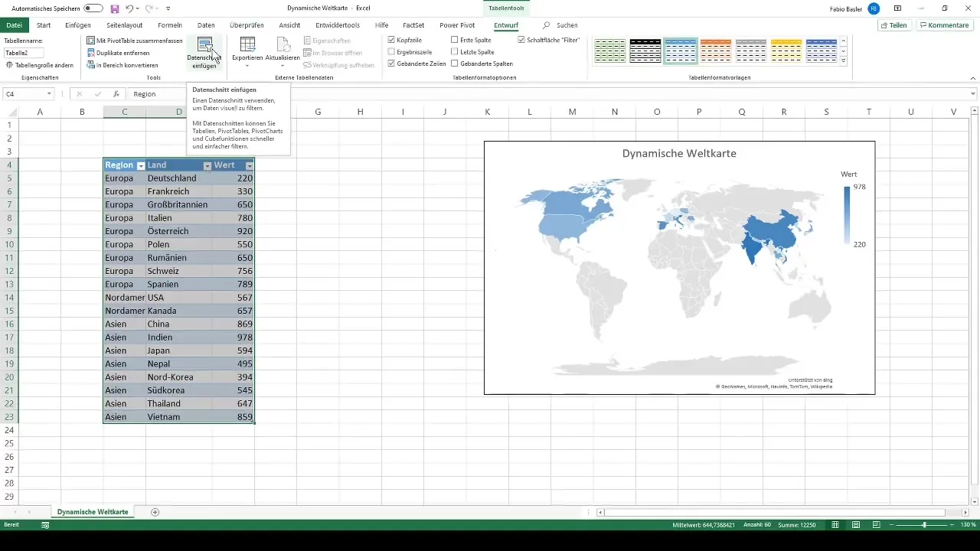Open the Region column filter dropdown
This screenshot has width=980, height=551.
140,165
